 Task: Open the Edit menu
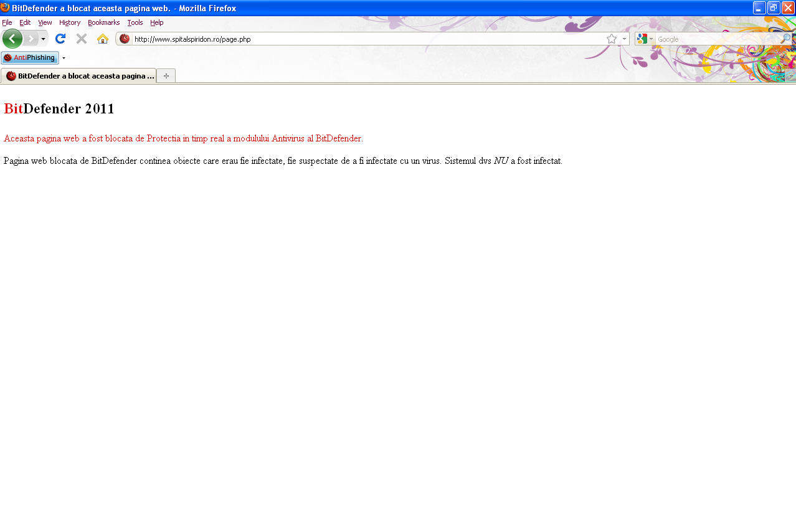point(25,22)
